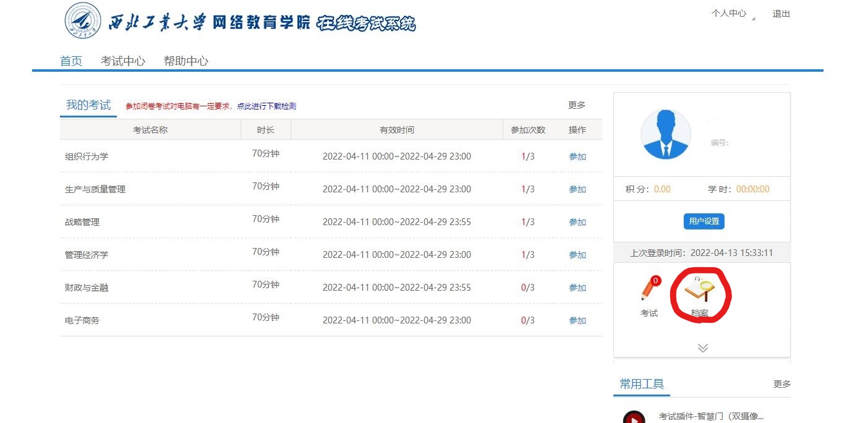Viewport: 868px width, 423px height.
Task: Expand the shortcuts panel via double-chevron arrow
Action: click(702, 348)
